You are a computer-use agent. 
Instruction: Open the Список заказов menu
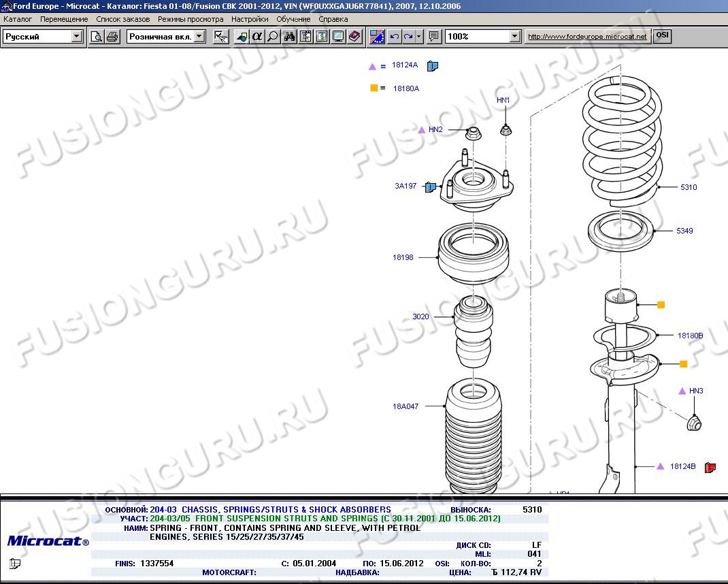(x=123, y=19)
